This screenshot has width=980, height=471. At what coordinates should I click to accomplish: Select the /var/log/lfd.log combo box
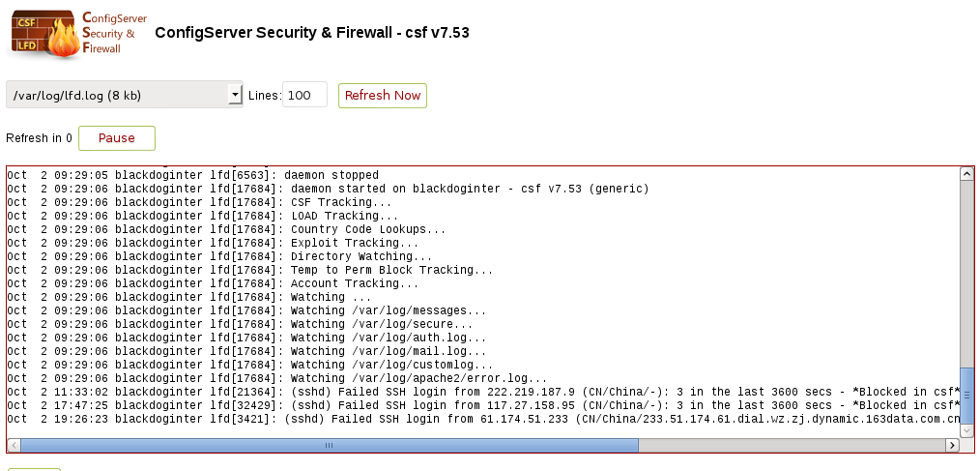[x=125, y=95]
